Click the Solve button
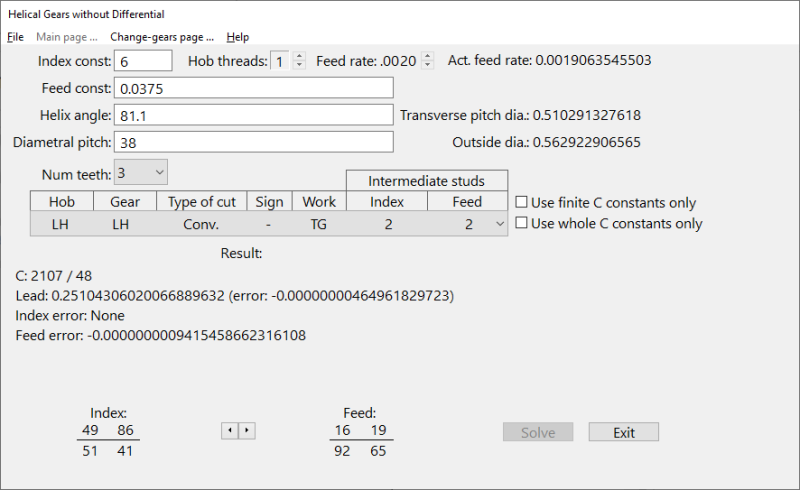Screen dimensions: 800x490 [538, 432]
